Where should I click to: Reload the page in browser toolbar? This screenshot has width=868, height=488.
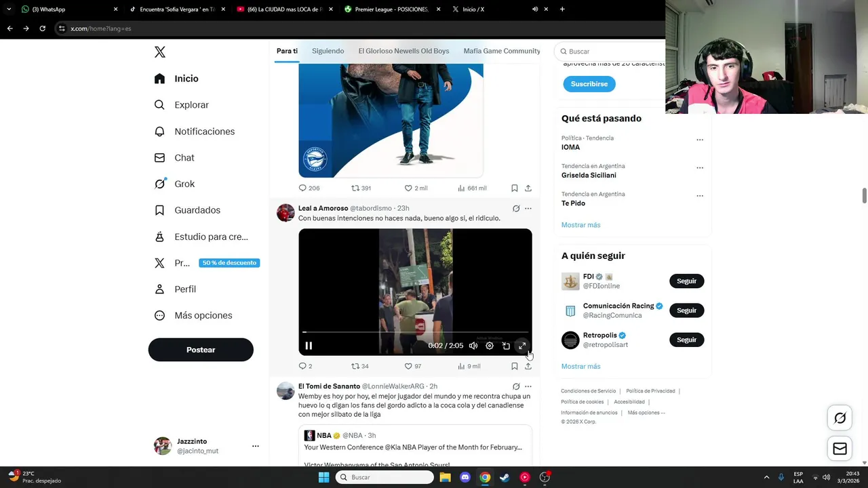point(42,28)
